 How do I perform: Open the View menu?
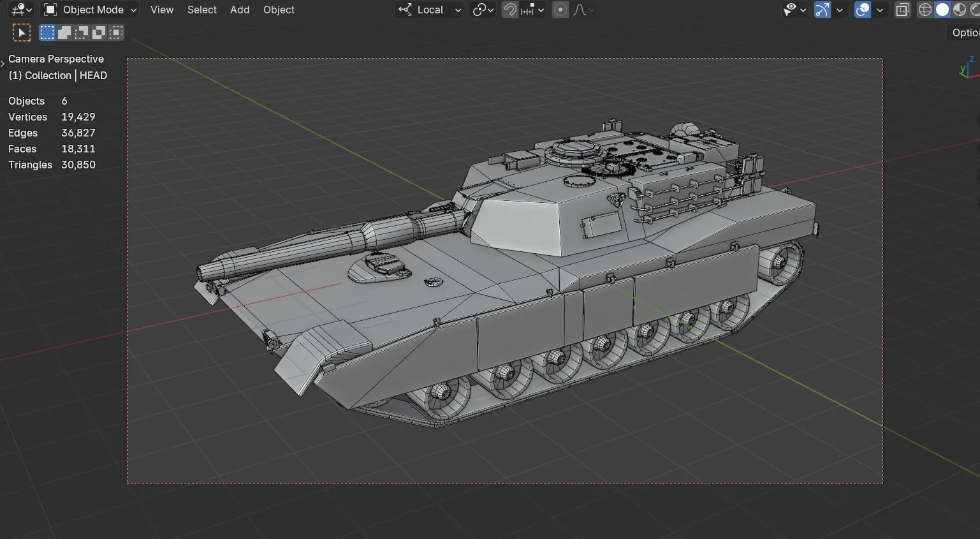[x=162, y=10]
